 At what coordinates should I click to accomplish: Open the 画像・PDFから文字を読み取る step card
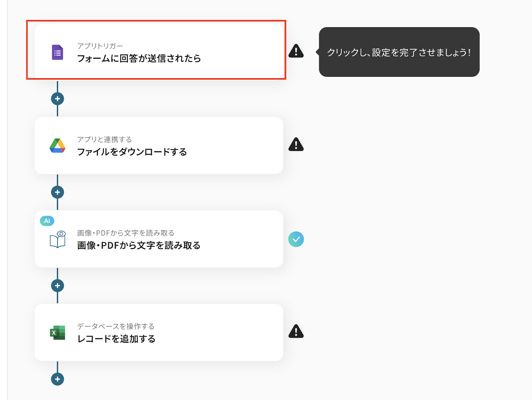click(139, 245)
